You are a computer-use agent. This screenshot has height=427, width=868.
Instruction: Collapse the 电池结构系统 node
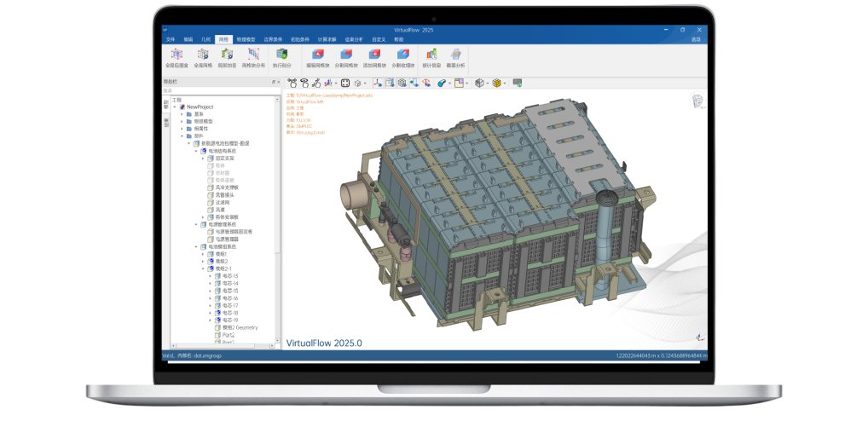pyautogui.click(x=196, y=151)
